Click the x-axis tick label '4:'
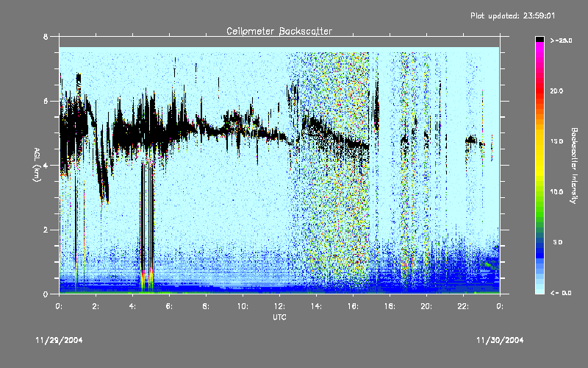588x368 pixels. pos(133,306)
